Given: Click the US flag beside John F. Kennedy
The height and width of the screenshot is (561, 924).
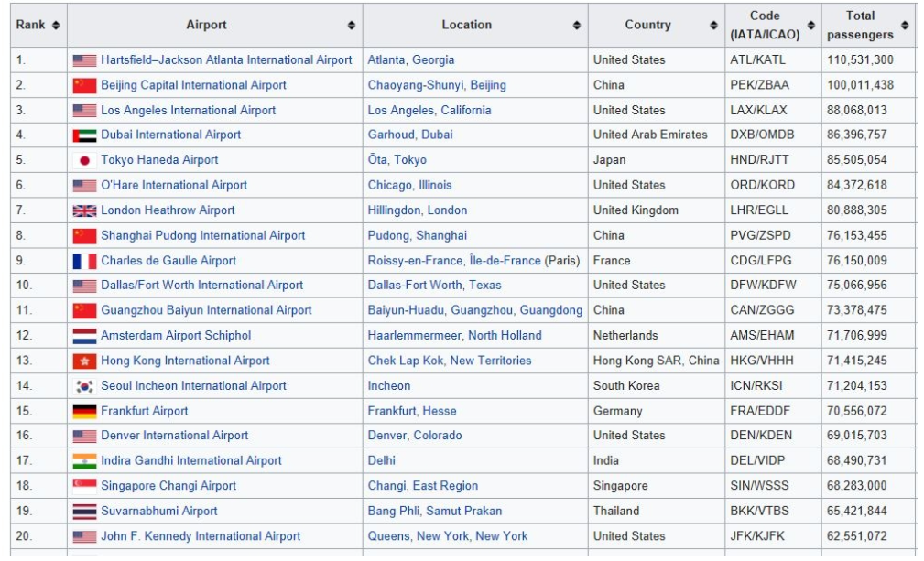Looking at the screenshot, I should tap(84, 536).
